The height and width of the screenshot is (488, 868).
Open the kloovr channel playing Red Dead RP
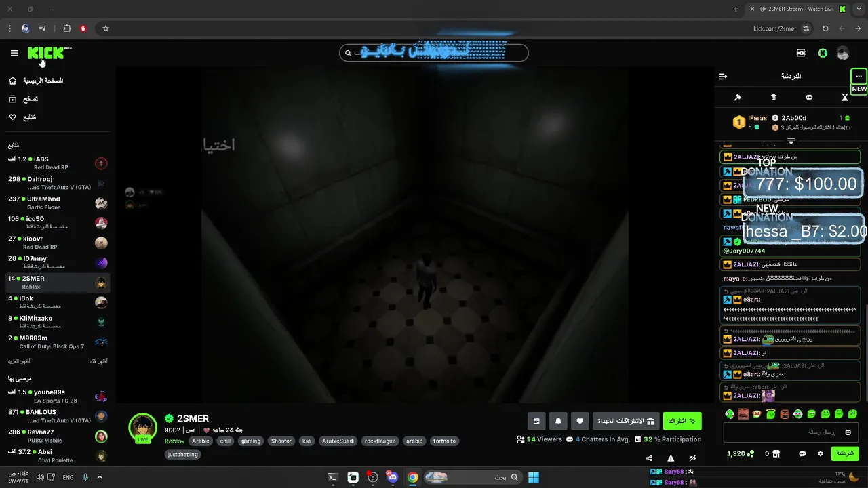58,243
